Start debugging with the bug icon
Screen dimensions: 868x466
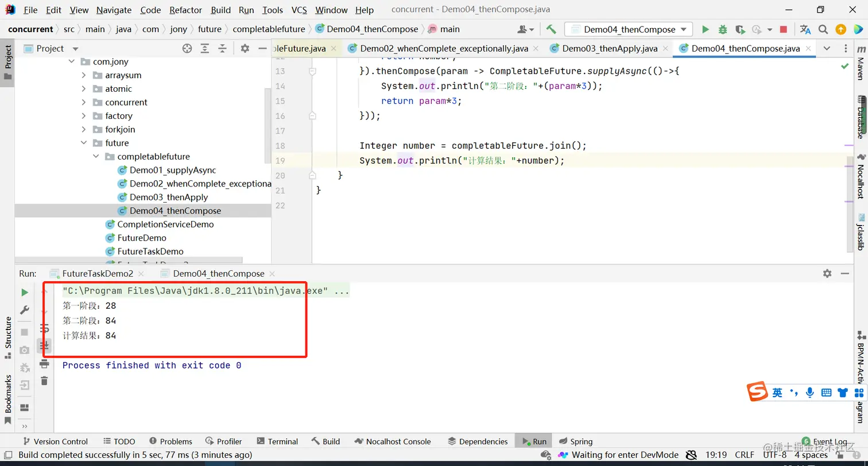pyautogui.click(x=723, y=29)
